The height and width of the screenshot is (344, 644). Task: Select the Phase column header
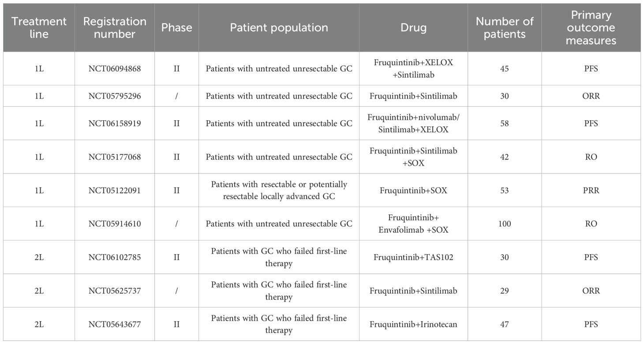(176, 27)
